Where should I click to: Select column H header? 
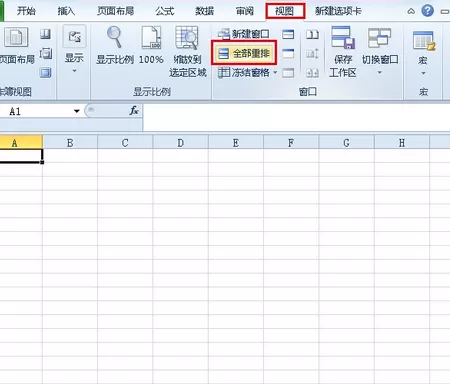click(402, 143)
